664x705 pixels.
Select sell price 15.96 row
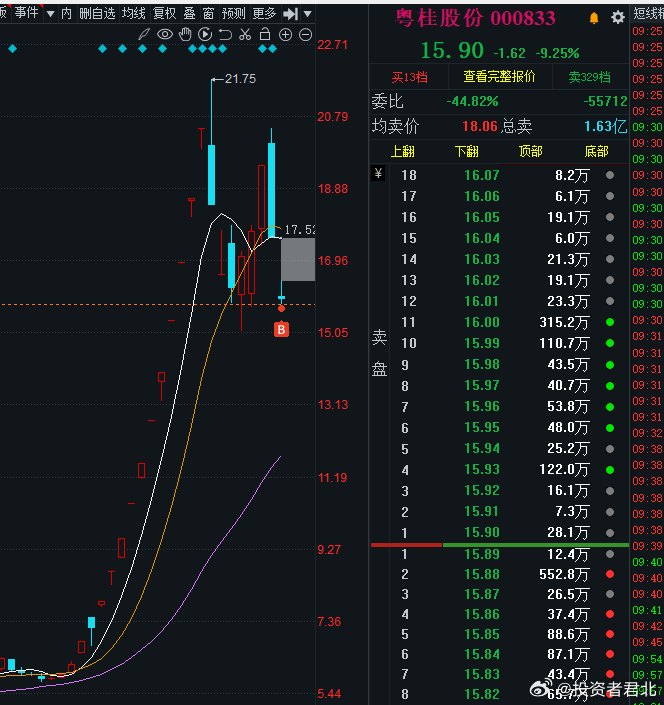pos(499,406)
